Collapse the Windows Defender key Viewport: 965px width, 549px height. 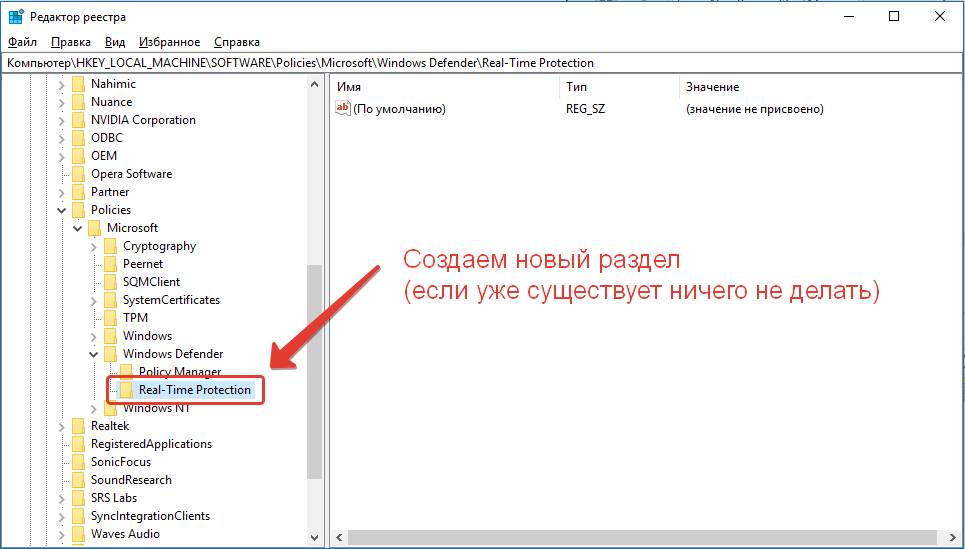pos(94,354)
